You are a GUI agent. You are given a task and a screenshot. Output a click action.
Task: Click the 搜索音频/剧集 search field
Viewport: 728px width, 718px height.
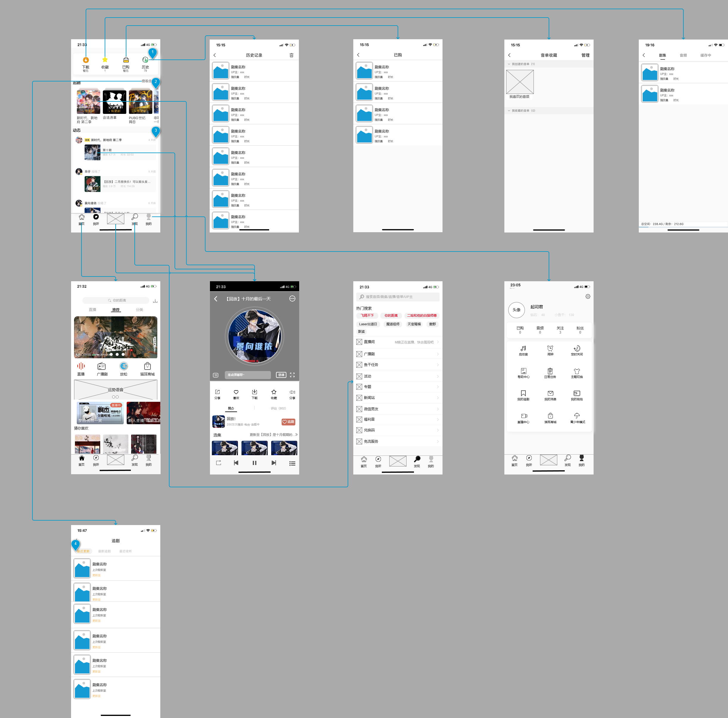click(x=398, y=297)
